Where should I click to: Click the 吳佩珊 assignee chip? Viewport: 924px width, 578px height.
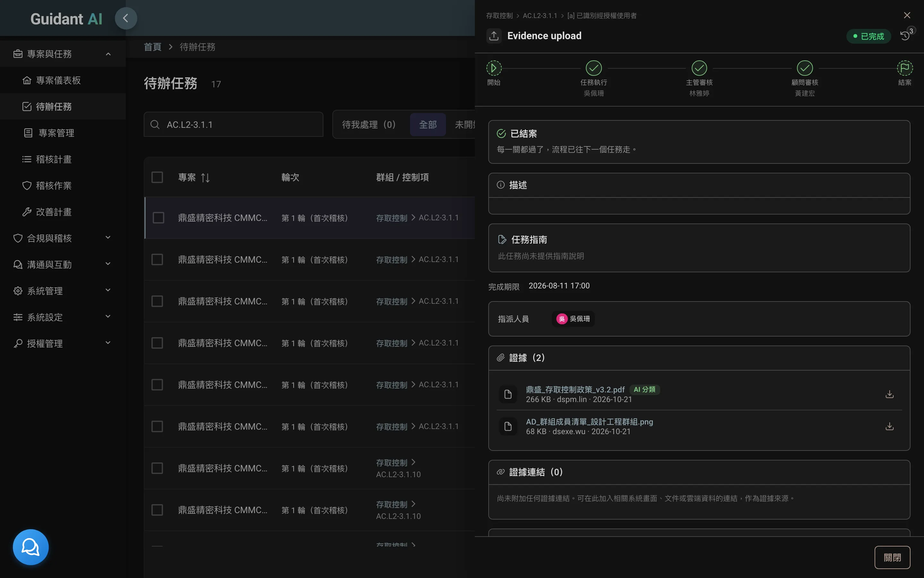573,319
